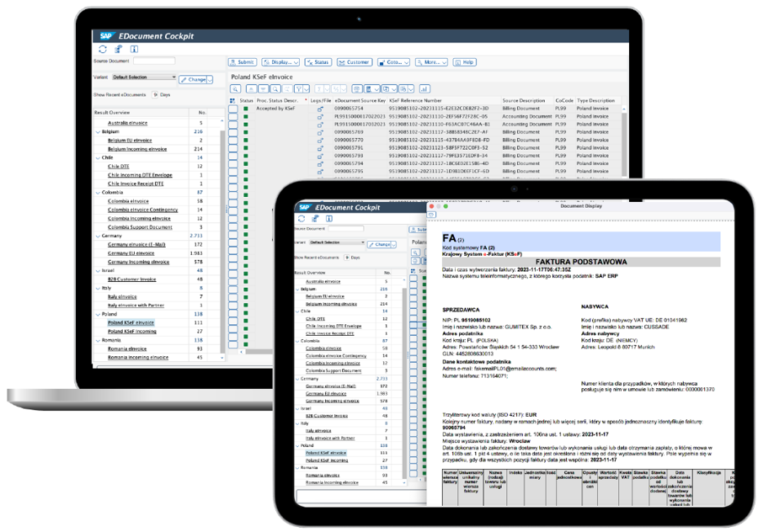
Task: Click toolbar icon in Document Display window
Action: click(432, 215)
